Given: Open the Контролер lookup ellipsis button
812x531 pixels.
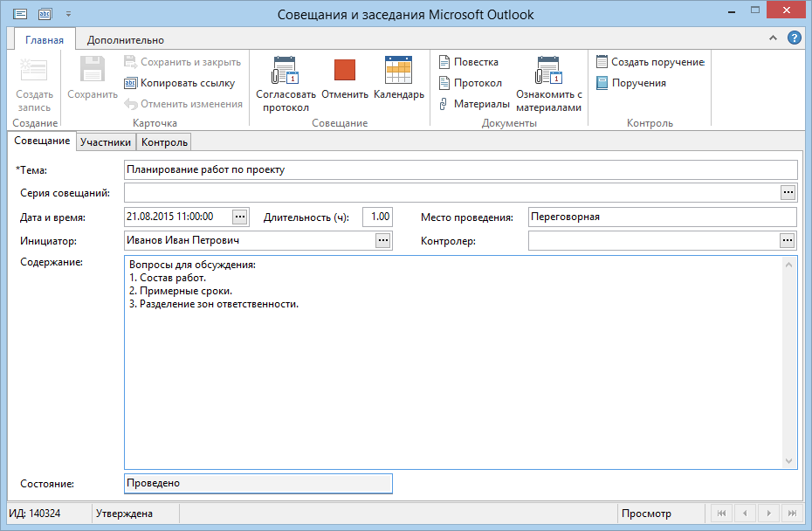Looking at the screenshot, I should (788, 241).
